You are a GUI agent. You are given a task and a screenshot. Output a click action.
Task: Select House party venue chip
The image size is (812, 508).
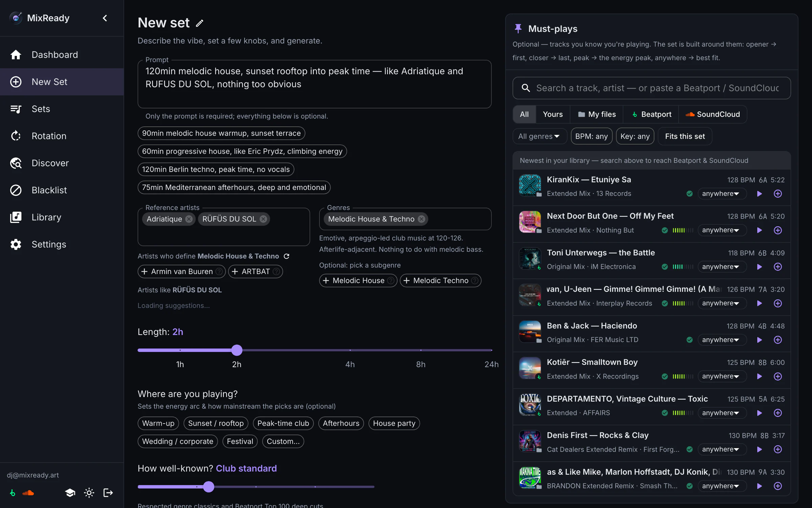(394, 423)
